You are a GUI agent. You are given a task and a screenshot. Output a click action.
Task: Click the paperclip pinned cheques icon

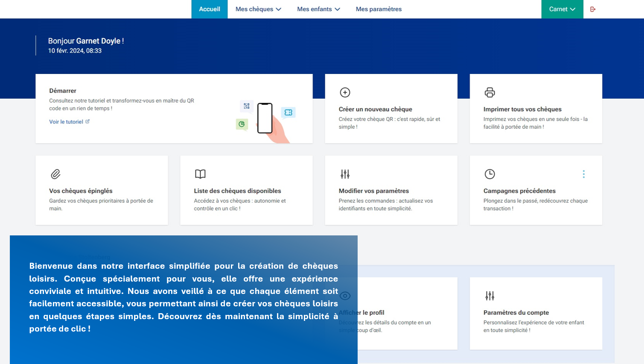[55, 174]
